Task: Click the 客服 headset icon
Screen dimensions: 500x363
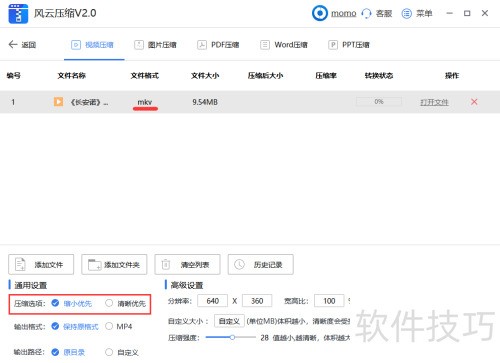Action: coord(366,14)
